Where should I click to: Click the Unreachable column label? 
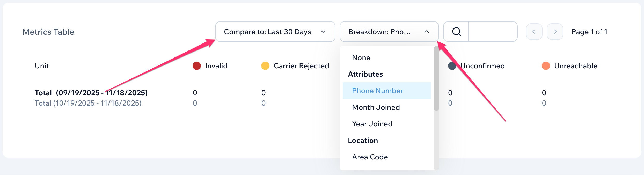click(576, 66)
